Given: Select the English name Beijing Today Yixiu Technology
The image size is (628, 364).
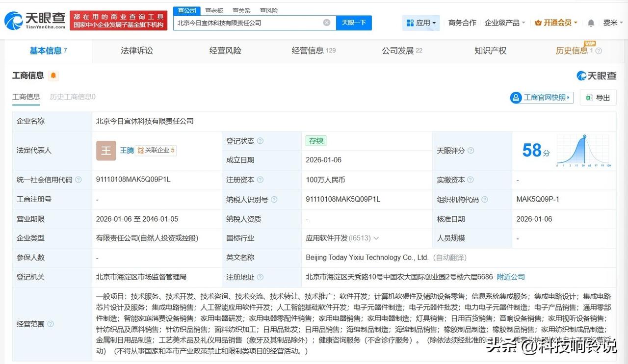Looking at the screenshot, I should click(x=367, y=258).
